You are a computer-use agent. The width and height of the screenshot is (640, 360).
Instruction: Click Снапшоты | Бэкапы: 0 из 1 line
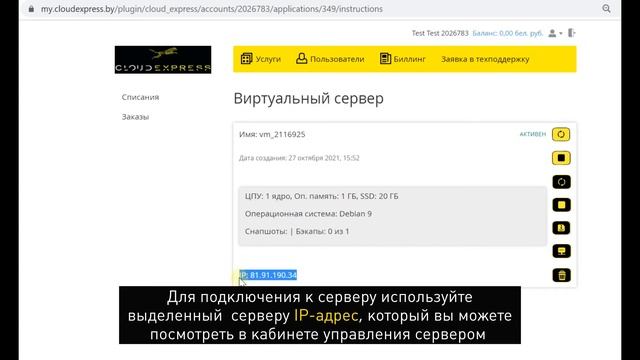[x=297, y=231]
